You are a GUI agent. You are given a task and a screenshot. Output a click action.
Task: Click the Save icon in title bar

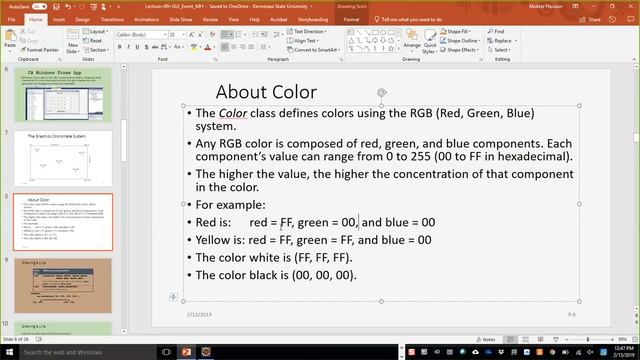point(56,7)
